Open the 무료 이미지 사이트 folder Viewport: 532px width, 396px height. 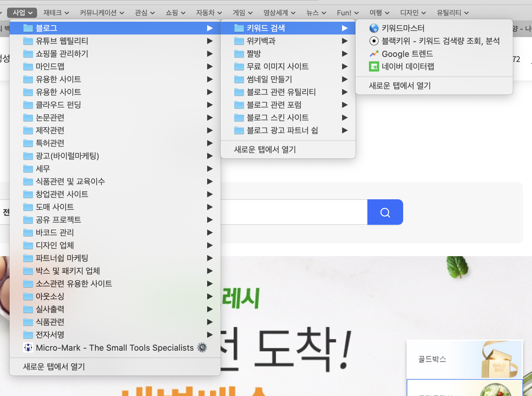[288, 66]
